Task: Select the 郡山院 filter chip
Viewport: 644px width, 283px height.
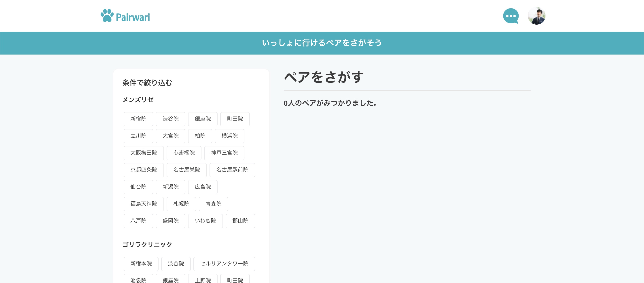Action: tap(240, 221)
